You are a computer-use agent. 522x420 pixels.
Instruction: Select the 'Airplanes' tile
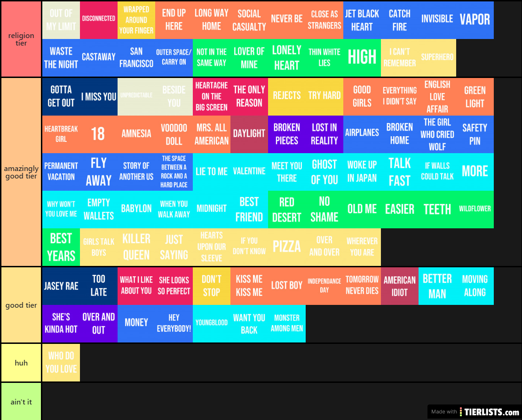point(362,134)
